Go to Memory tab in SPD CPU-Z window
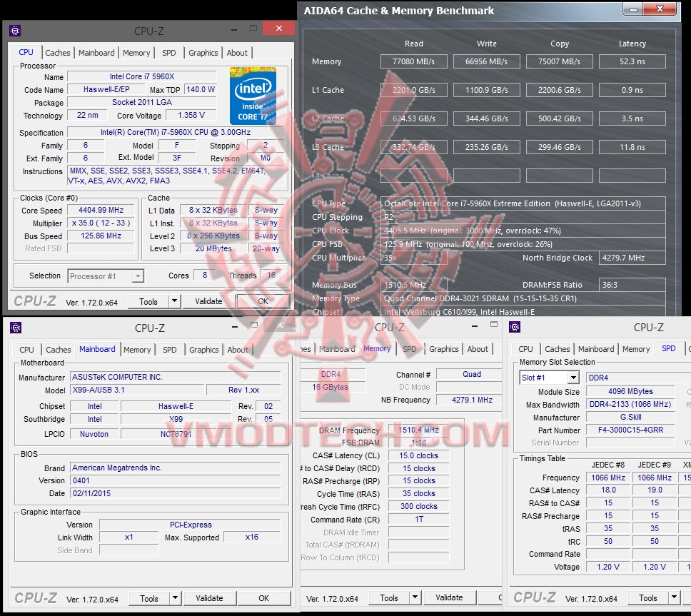 coord(636,349)
